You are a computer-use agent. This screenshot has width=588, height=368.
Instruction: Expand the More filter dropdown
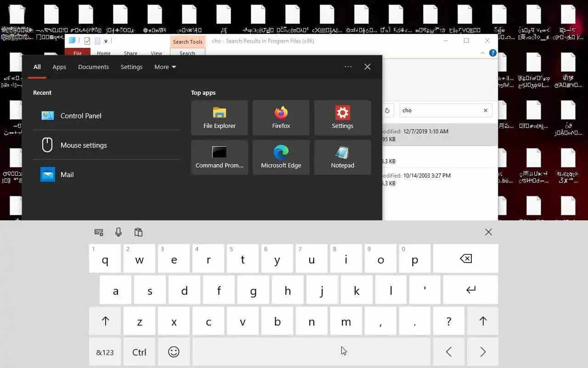coord(165,67)
